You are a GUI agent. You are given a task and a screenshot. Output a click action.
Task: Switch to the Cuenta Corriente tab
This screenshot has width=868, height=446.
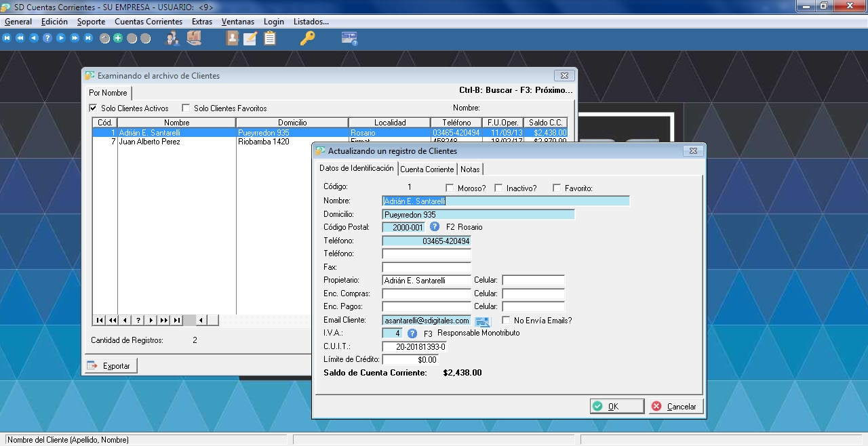[x=427, y=169]
